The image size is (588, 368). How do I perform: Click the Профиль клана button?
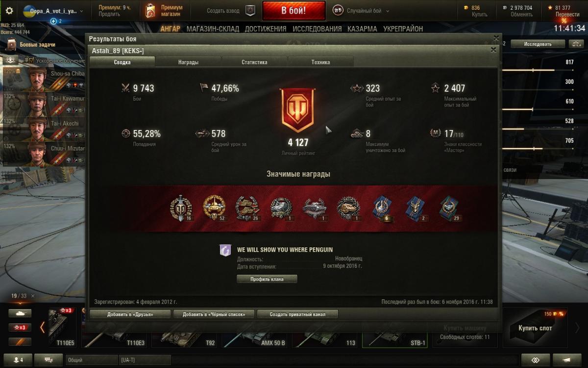(267, 279)
